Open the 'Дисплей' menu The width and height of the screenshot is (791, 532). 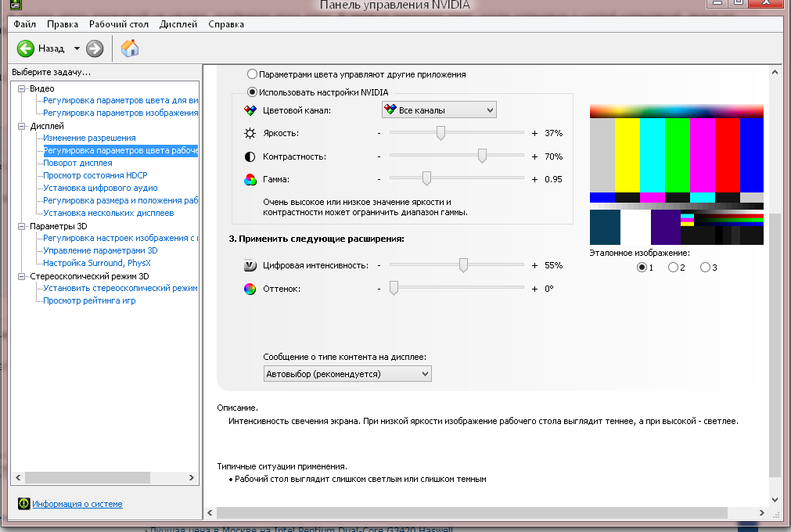pyautogui.click(x=178, y=24)
